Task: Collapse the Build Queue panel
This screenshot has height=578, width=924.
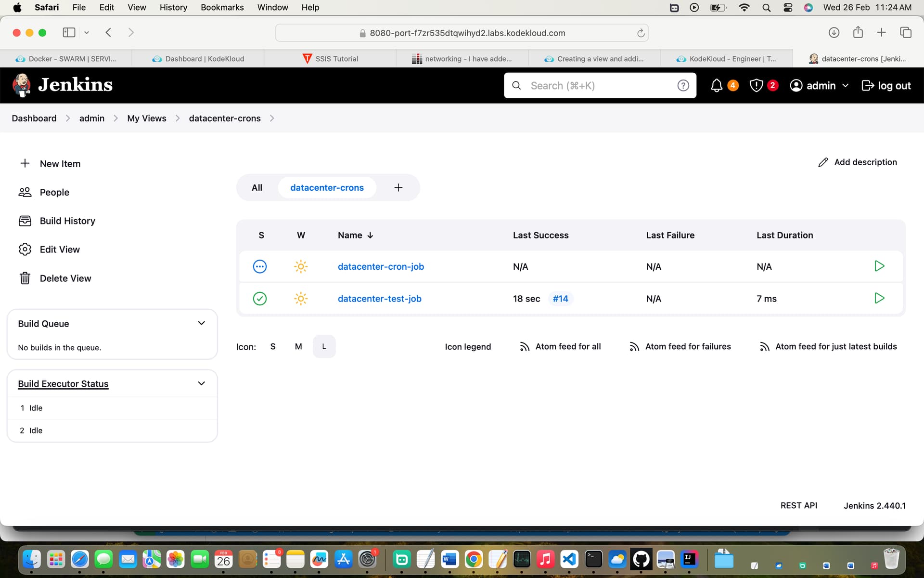Action: pyautogui.click(x=201, y=323)
